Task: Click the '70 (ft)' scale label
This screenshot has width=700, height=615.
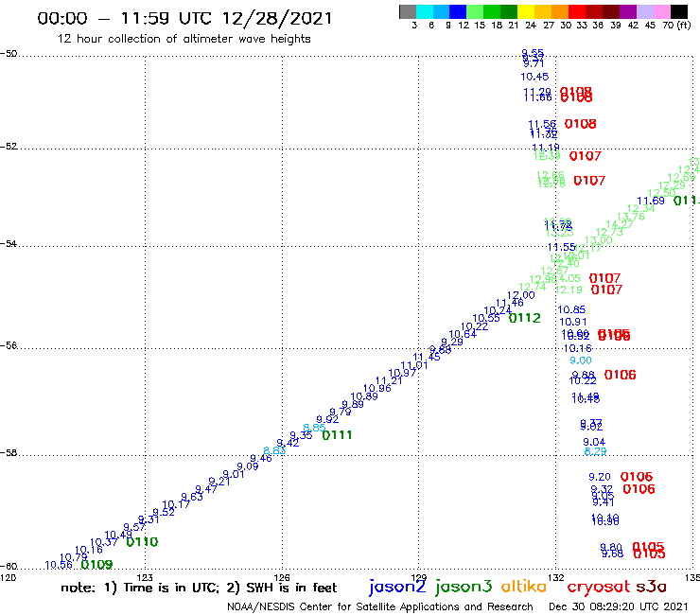Action: [676, 26]
